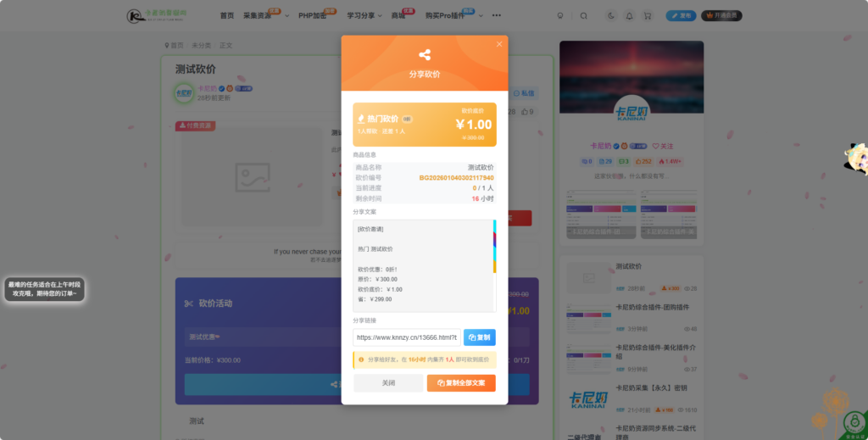Click the author avatar beside 测试砍价 title
This screenshot has height=440, width=868.
coord(184,93)
